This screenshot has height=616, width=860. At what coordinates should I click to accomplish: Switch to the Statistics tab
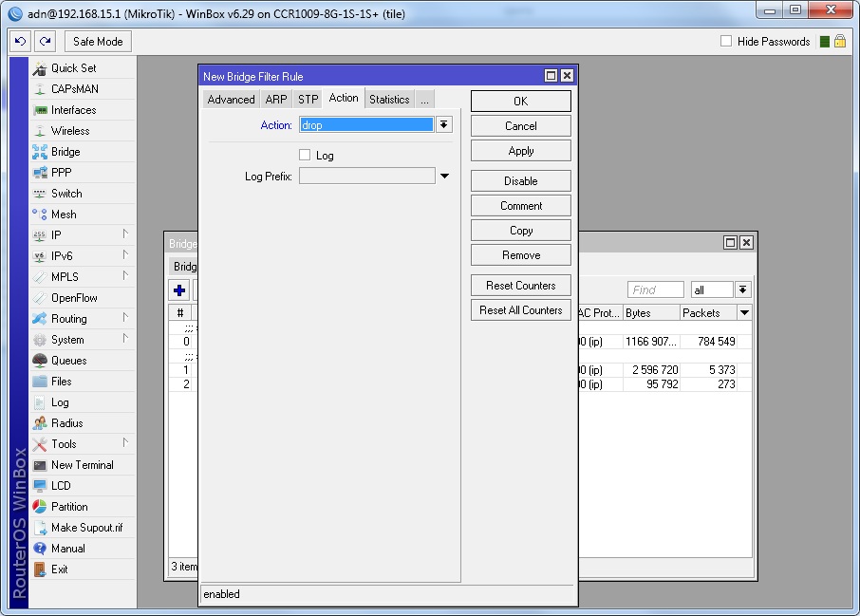(389, 100)
